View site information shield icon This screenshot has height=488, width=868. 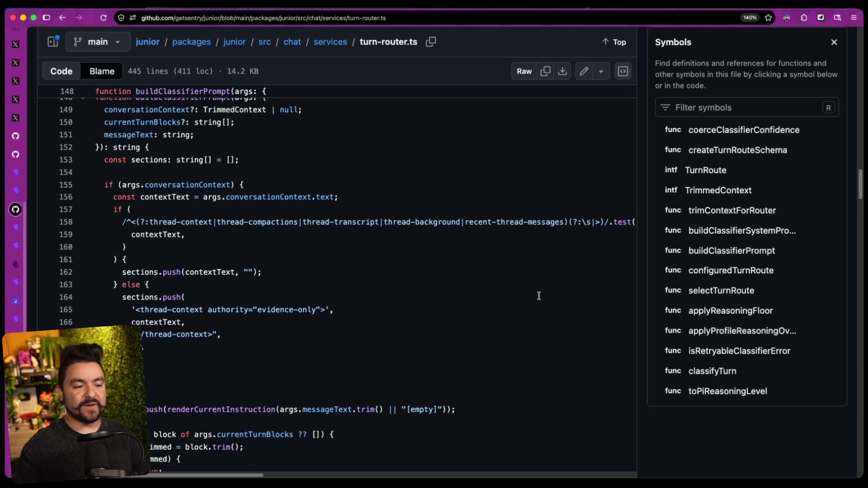121,18
